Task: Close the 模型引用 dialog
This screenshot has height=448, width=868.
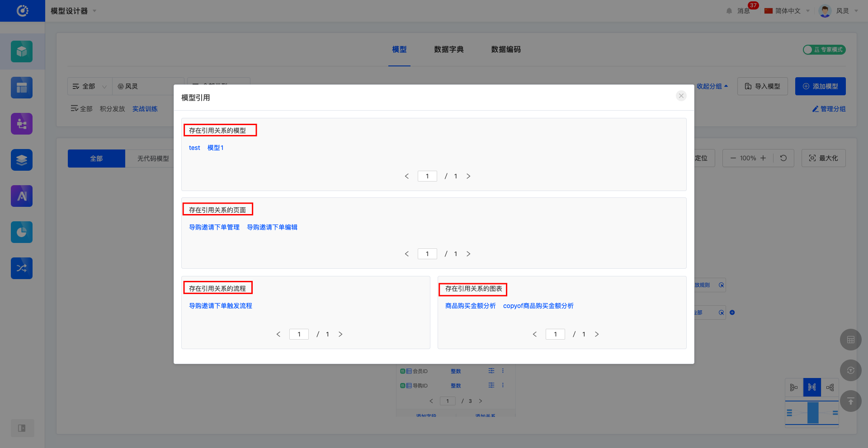Action: (x=681, y=96)
